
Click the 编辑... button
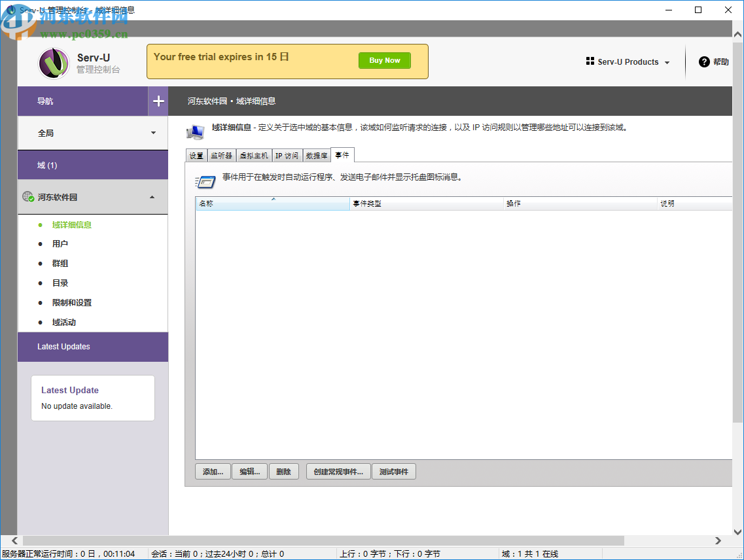(x=249, y=472)
